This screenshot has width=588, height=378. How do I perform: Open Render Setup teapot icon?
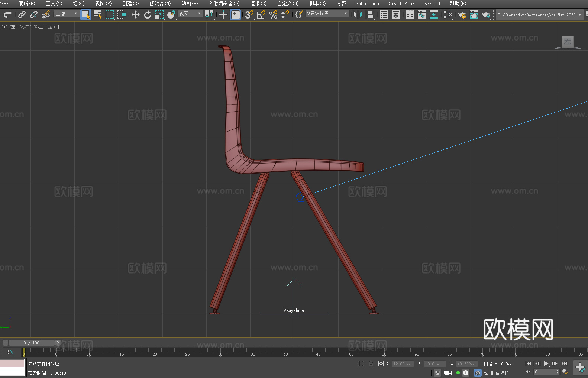click(462, 14)
